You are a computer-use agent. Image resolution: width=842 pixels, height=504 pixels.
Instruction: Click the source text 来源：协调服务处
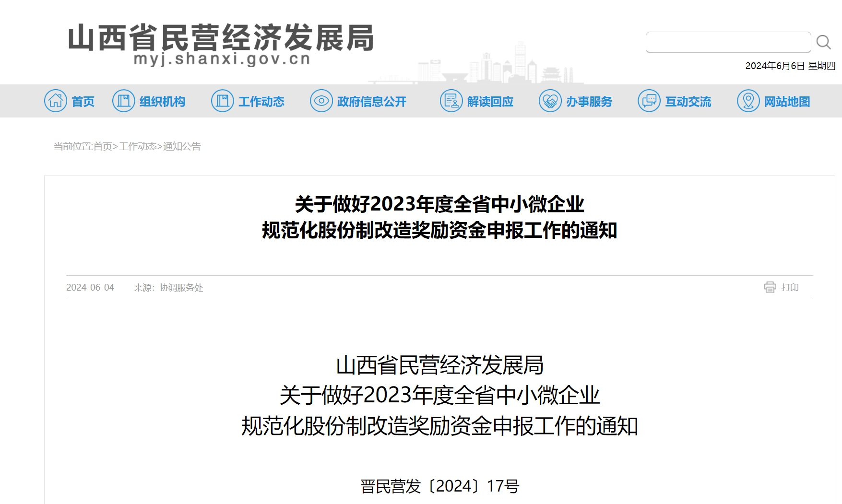pyautogui.click(x=168, y=287)
